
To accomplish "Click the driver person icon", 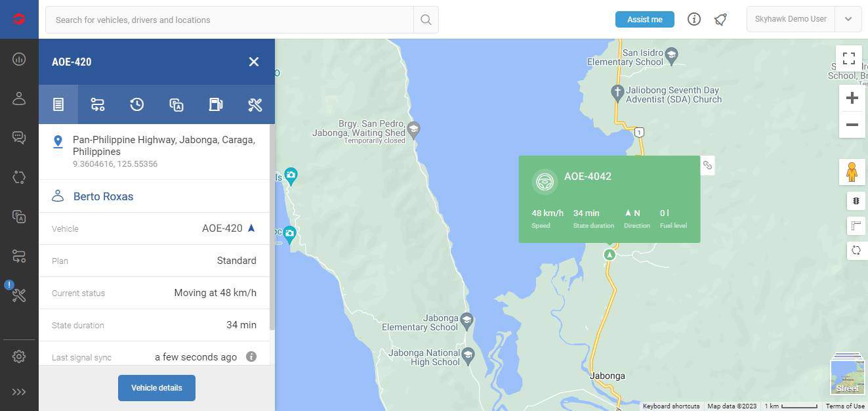I will click(58, 196).
